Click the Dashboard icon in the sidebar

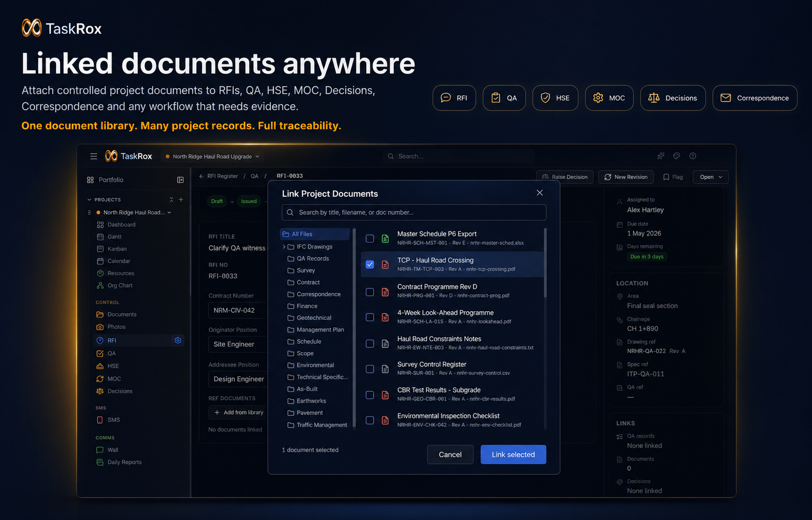point(100,225)
